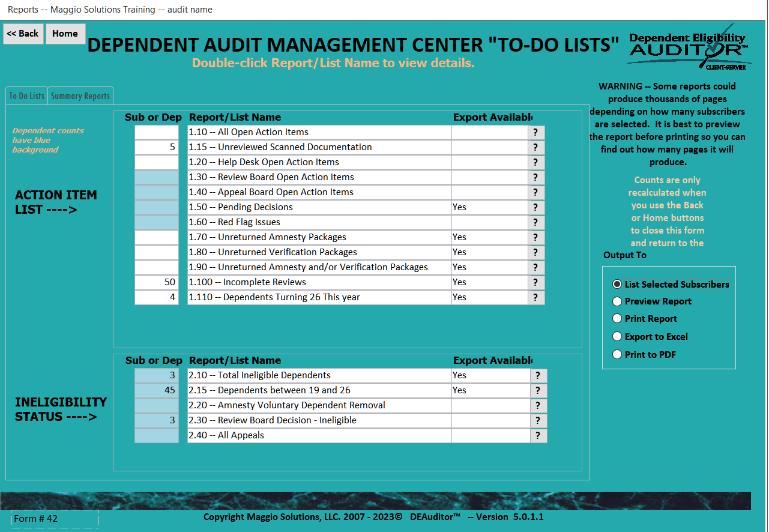Click 1.80 -- Unreturned Verification Packages
The height and width of the screenshot is (532, 769).
(x=319, y=252)
